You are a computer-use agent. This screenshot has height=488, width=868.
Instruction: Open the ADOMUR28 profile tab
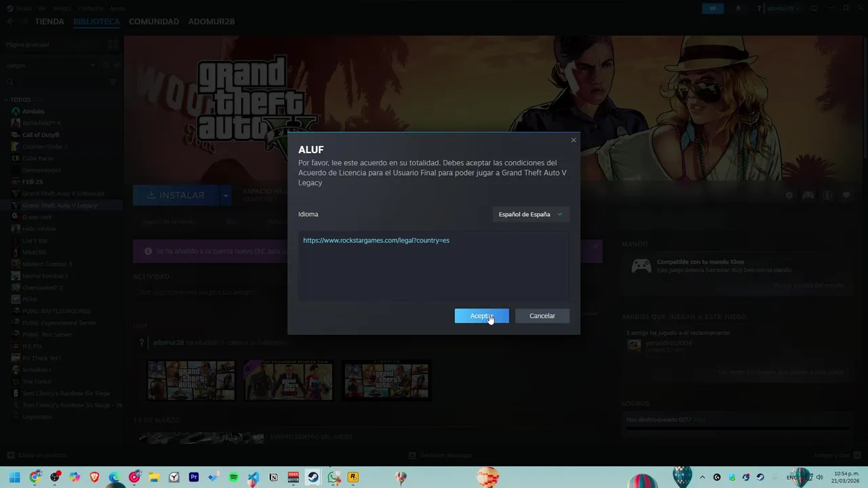[212, 22]
